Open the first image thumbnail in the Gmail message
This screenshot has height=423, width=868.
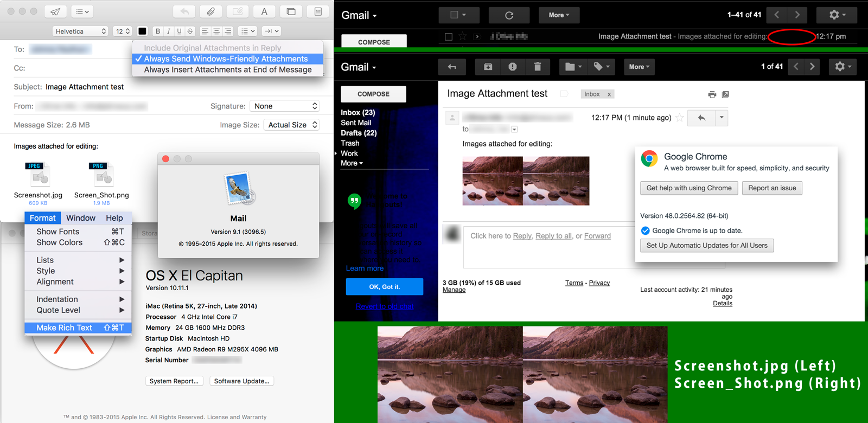coord(493,181)
